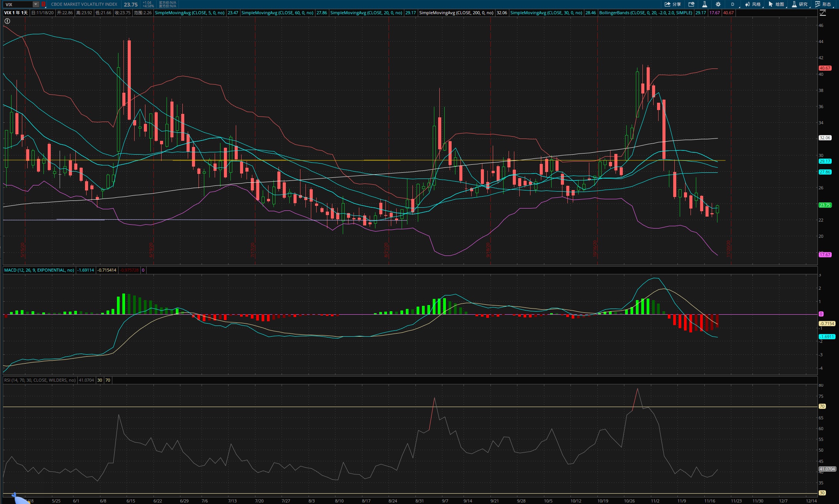The image size is (839, 504).
Task: Click the 绘图 drawing menu label
Action: tap(780, 4)
